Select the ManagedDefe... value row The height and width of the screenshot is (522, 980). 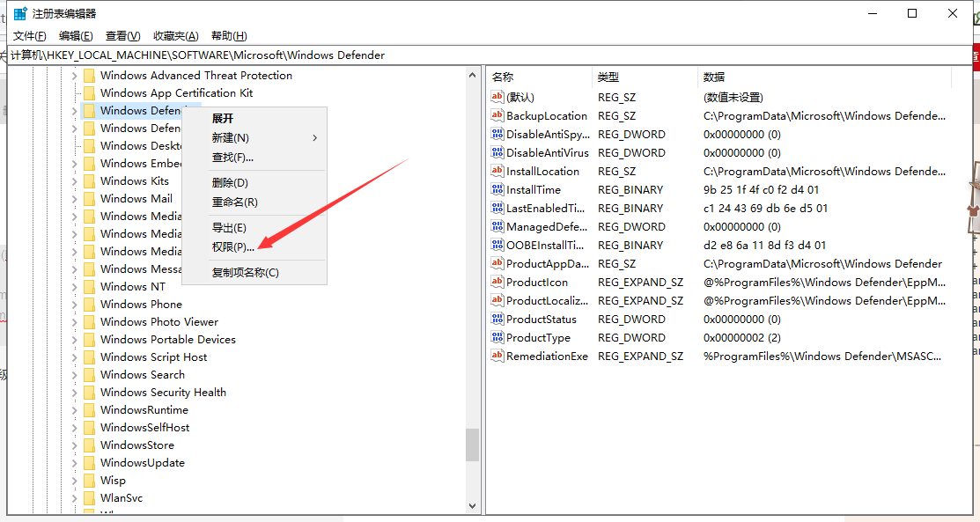(x=718, y=227)
